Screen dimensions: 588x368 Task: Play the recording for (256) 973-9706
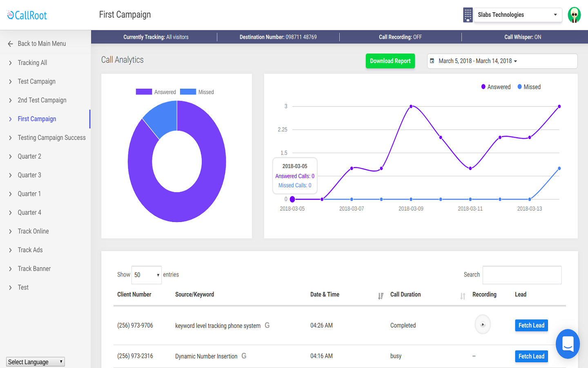[x=483, y=325]
